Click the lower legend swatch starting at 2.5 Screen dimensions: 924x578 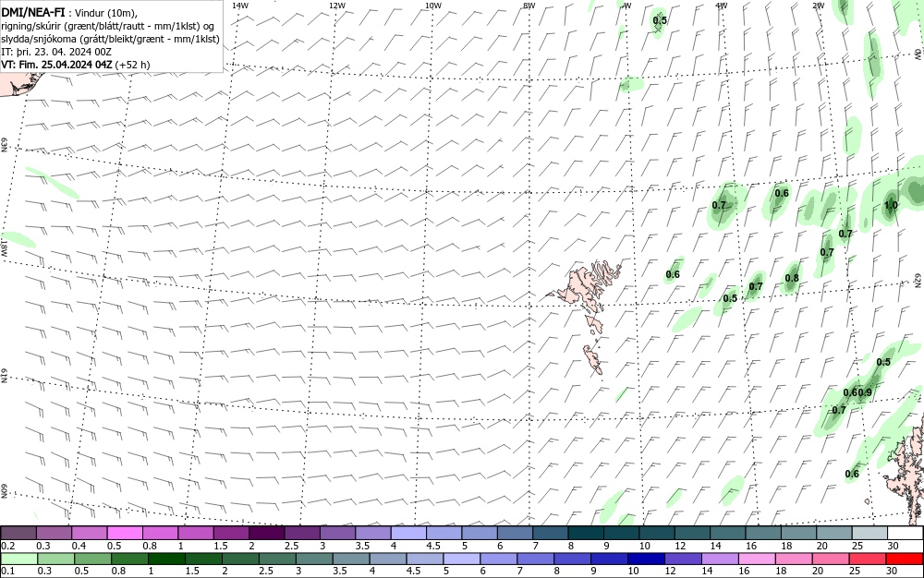point(277,559)
